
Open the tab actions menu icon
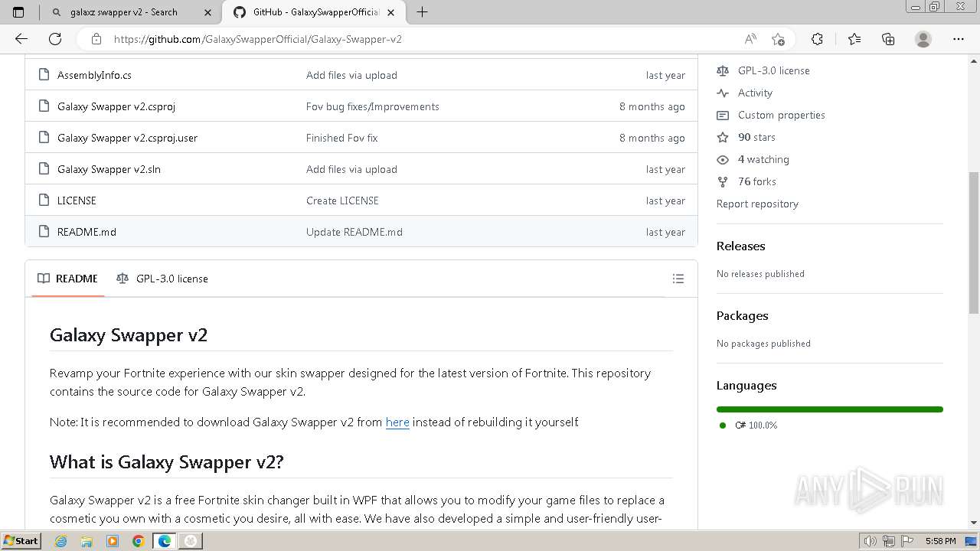[18, 12]
